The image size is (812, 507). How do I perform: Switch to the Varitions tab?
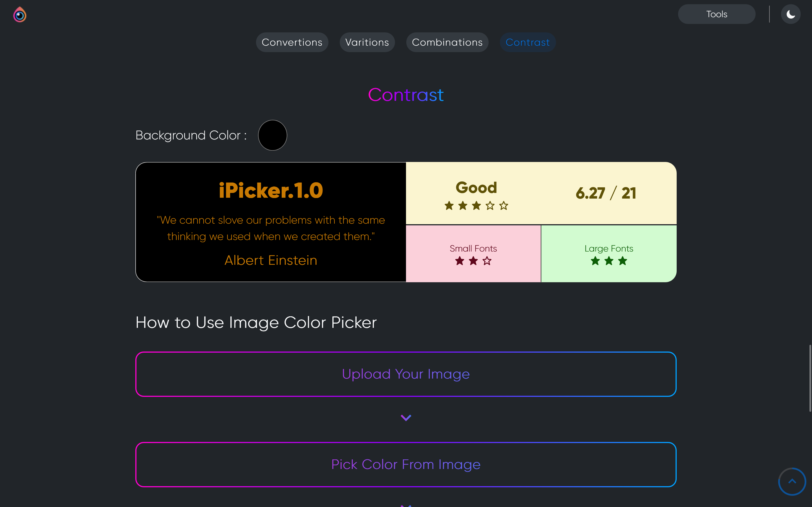pos(367,42)
